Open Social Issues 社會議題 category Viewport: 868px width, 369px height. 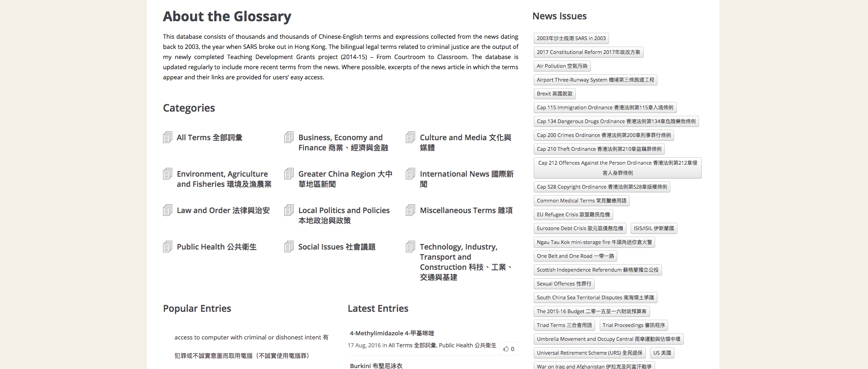click(x=337, y=247)
